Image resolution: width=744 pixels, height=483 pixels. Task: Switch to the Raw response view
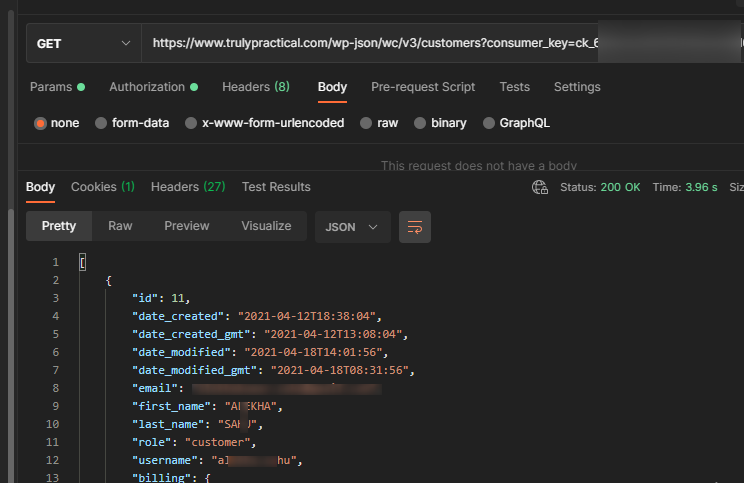point(120,226)
